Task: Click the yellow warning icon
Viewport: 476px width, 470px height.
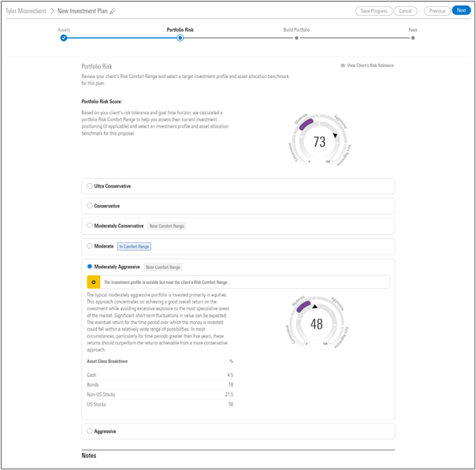Action: pos(94,282)
